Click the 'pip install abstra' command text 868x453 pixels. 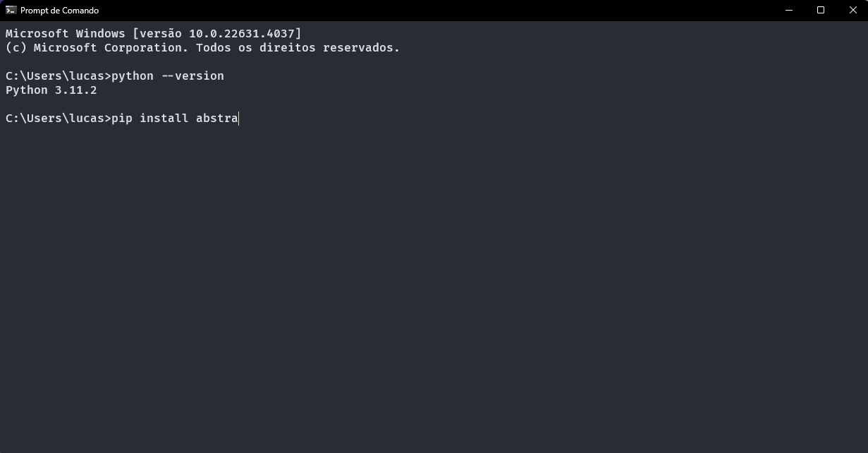tap(175, 119)
